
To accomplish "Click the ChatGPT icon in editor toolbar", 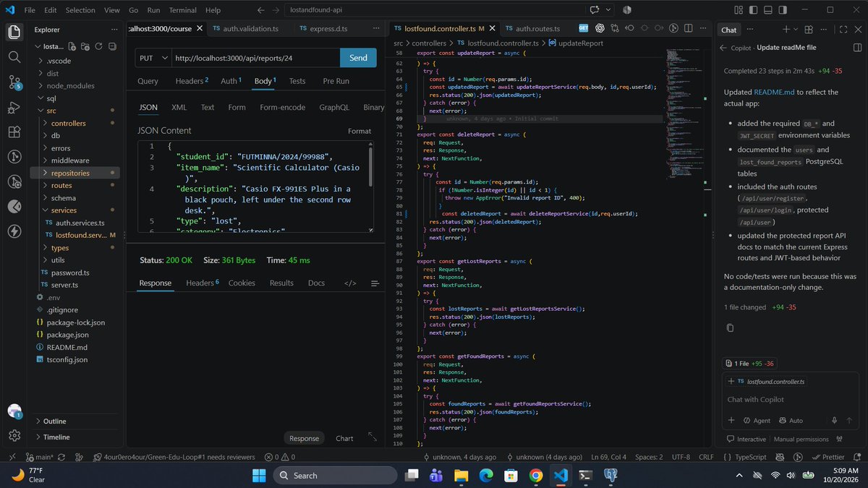I will (x=600, y=28).
